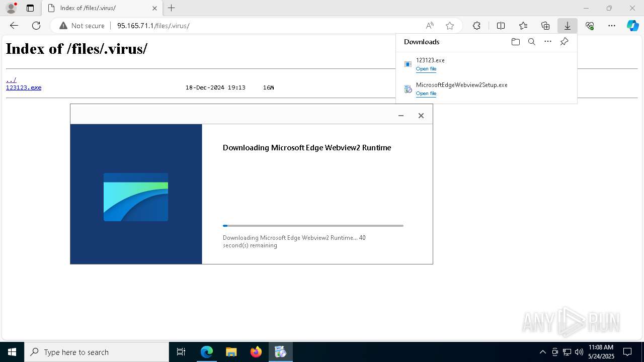Minimize the Webview2 installer dialog
Screen dimensions: 644x362
pyautogui.click(x=401, y=116)
